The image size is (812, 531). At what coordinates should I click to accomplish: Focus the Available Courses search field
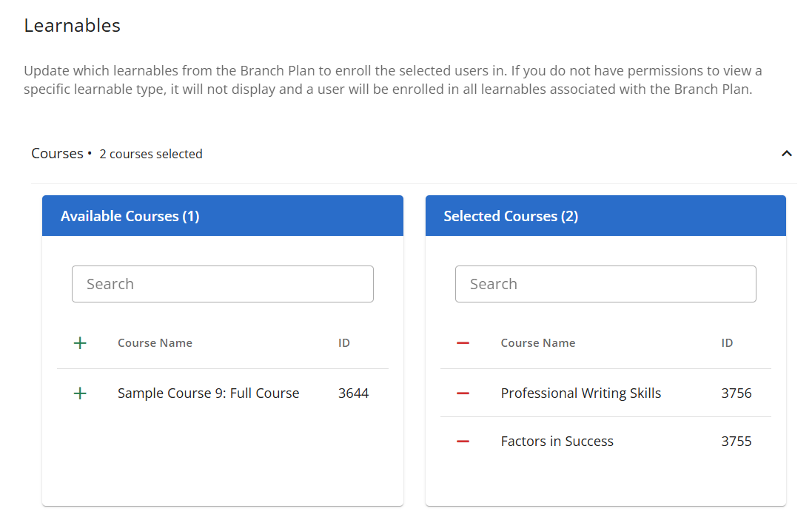click(222, 284)
